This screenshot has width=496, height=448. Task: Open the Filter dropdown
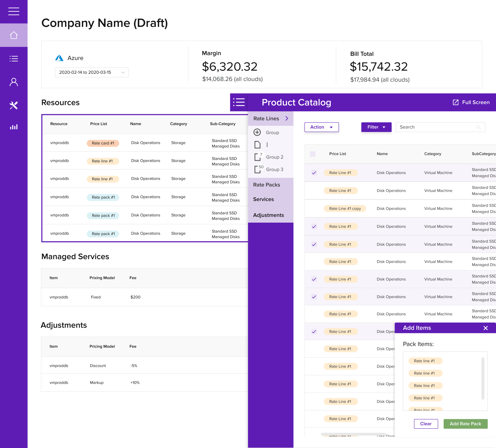[376, 127]
